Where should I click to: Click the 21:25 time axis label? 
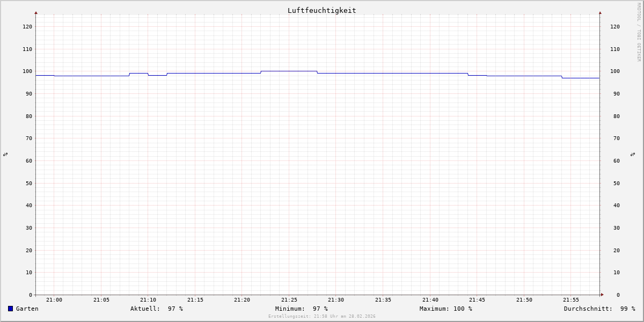pos(289,300)
